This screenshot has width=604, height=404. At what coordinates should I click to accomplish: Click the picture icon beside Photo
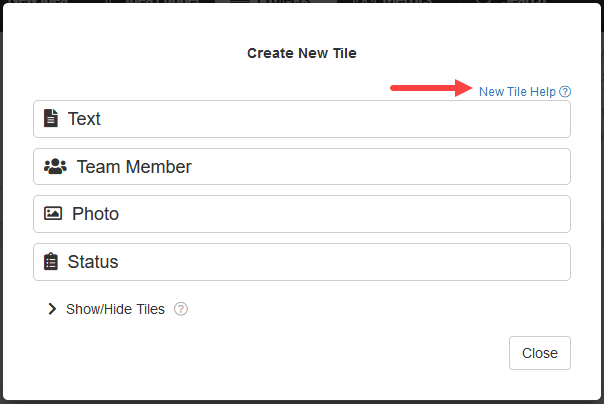[x=53, y=213]
